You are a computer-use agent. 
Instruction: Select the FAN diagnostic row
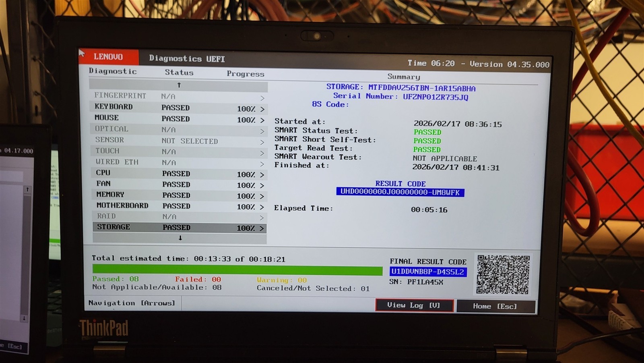[x=179, y=184]
